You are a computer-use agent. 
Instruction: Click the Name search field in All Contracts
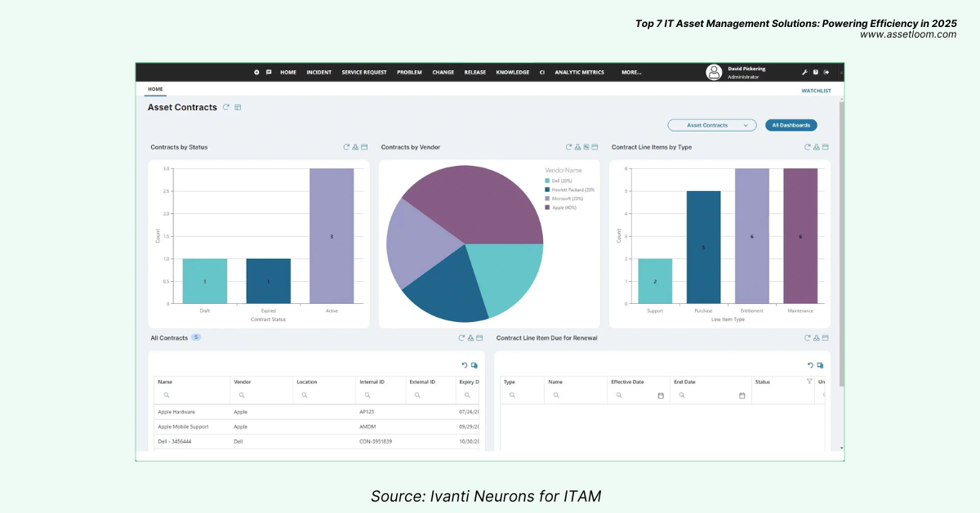192,395
